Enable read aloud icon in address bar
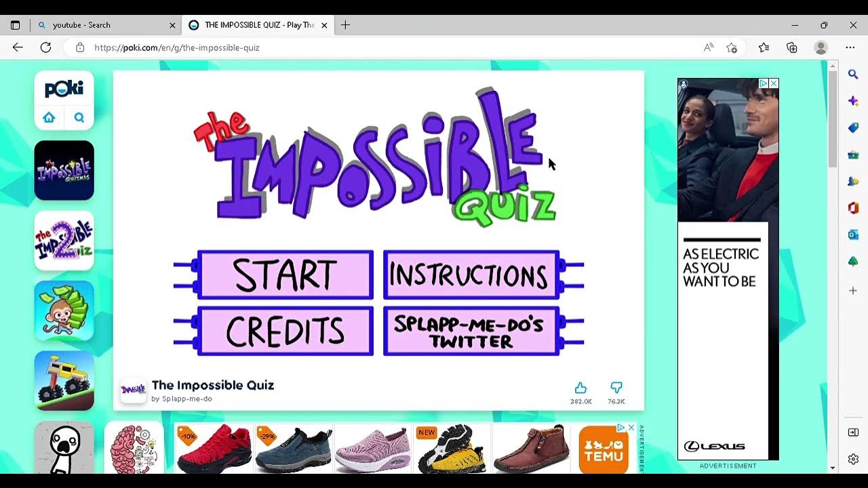Image resolution: width=868 pixels, height=488 pixels. (x=709, y=47)
